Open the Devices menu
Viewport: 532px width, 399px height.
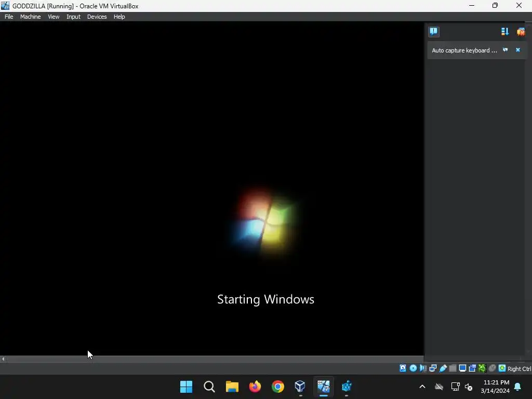(97, 17)
